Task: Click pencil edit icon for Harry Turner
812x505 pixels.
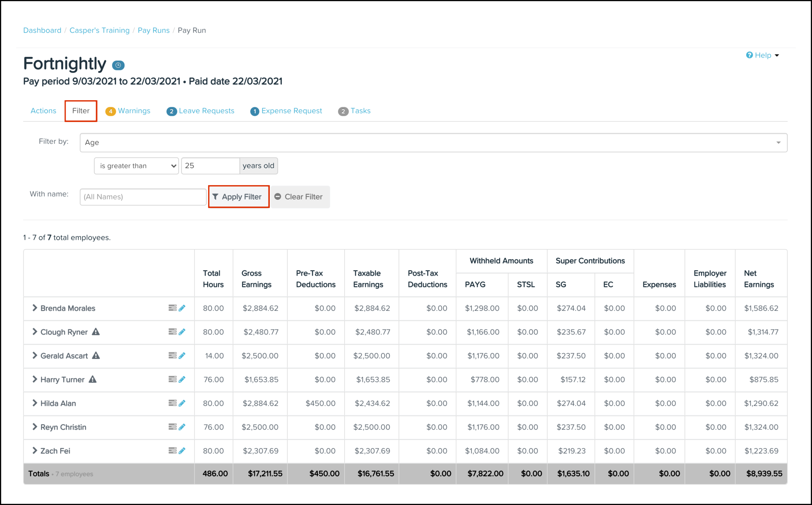Action: pos(182,379)
